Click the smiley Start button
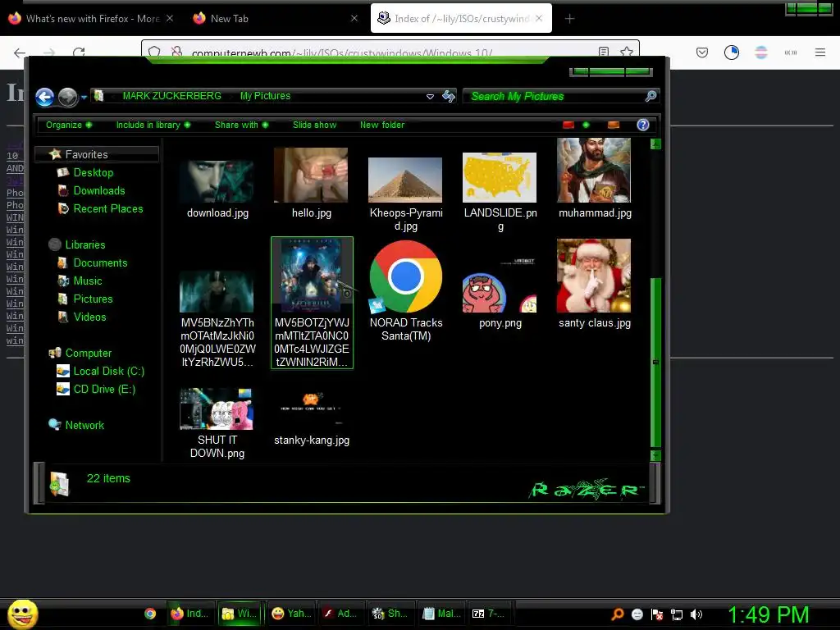840x630 pixels. 22,614
